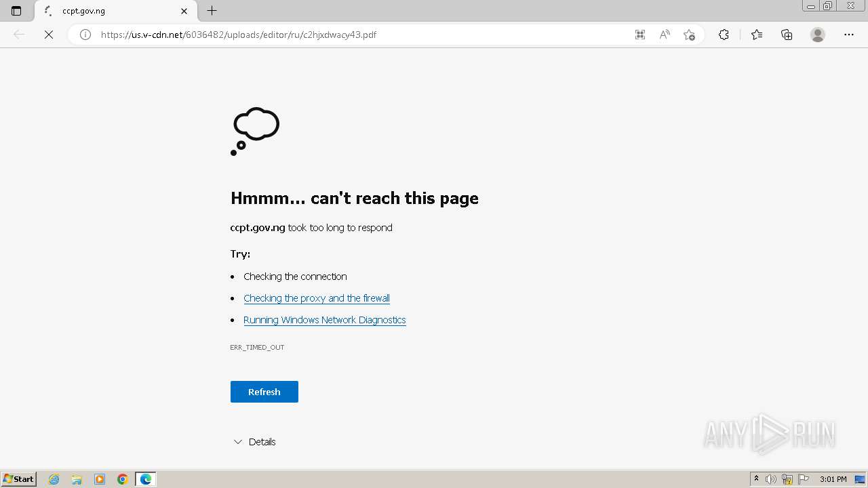
Task: Minimize the browser window
Action: [811, 6]
